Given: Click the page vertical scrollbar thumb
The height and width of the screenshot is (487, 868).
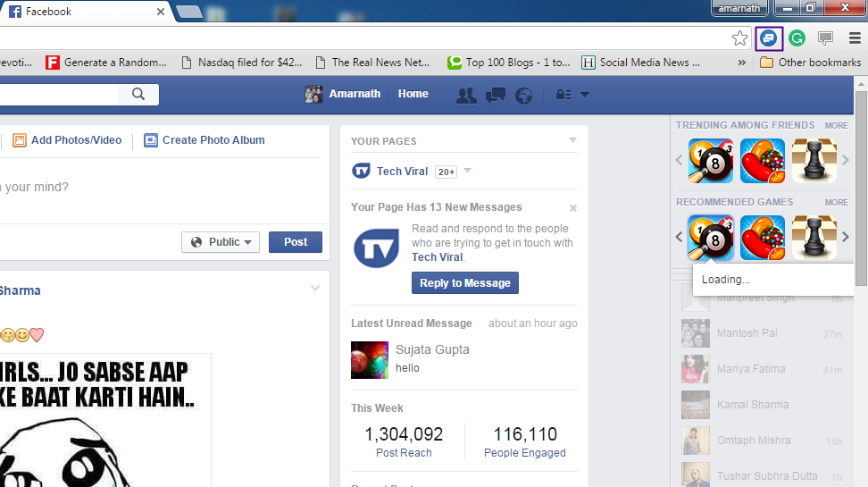Looking at the screenshot, I should click(861, 189).
